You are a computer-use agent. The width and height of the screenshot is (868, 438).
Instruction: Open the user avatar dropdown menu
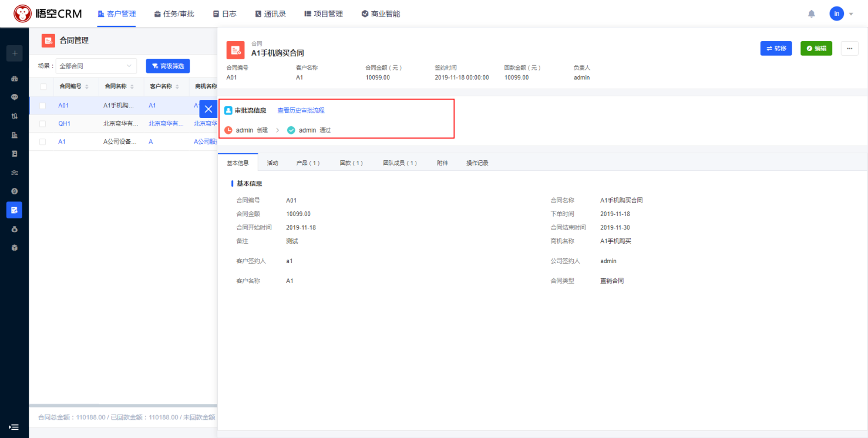(x=842, y=14)
